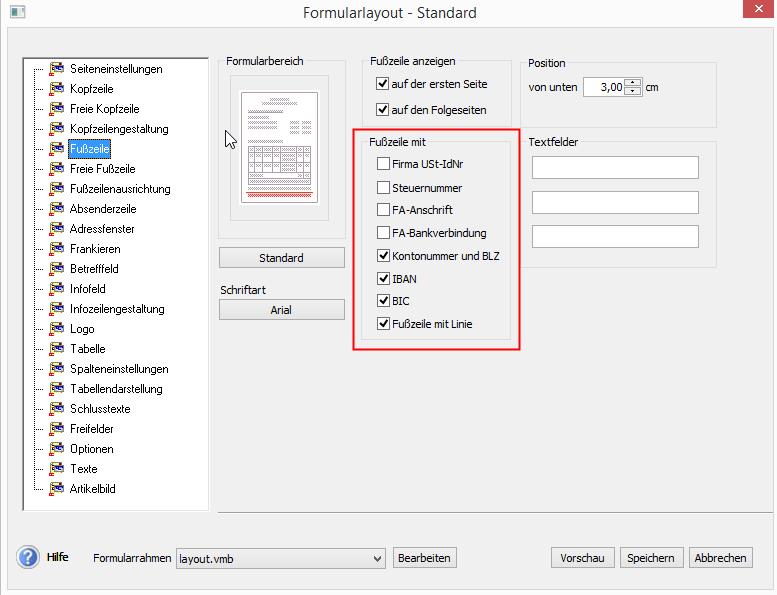Click the icon beside Absenderzeile
This screenshot has height=595, width=777.
57,209
